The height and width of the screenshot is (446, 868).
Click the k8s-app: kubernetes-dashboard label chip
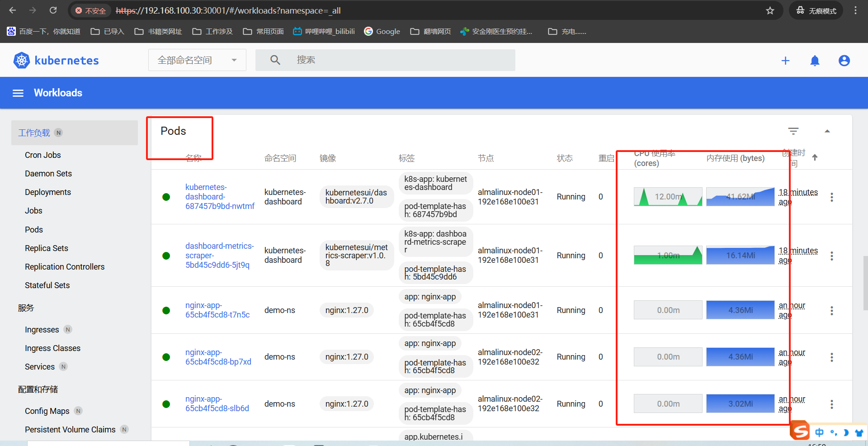tap(436, 183)
